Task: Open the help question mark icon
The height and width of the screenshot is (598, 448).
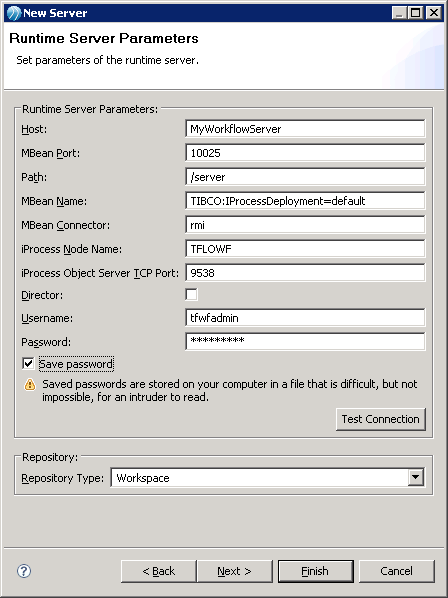Action: click(24, 571)
